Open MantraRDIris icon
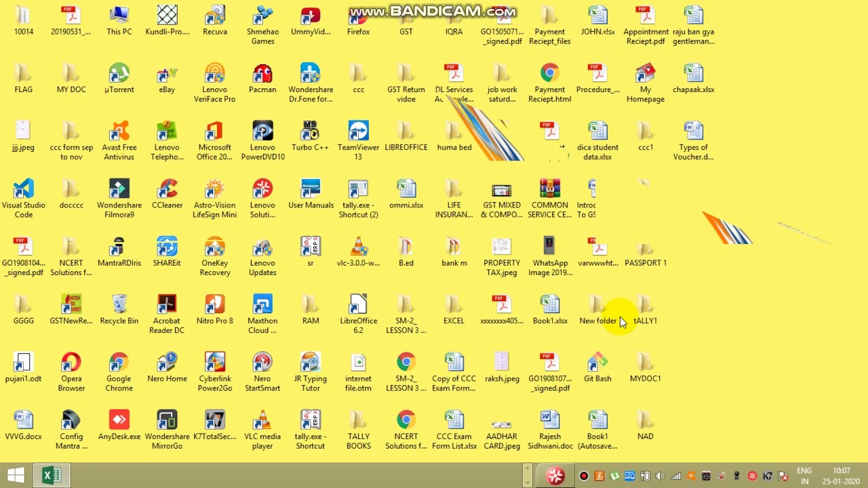Image resolution: width=868 pixels, height=488 pixels. [x=119, y=252]
